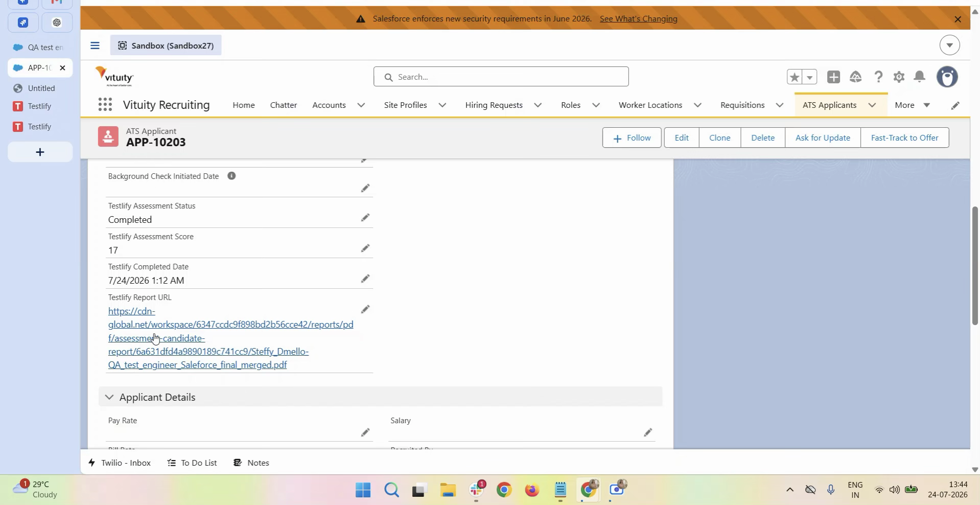The height and width of the screenshot is (505, 980).
Task: Open the More navigation menu
Action: tap(913, 105)
